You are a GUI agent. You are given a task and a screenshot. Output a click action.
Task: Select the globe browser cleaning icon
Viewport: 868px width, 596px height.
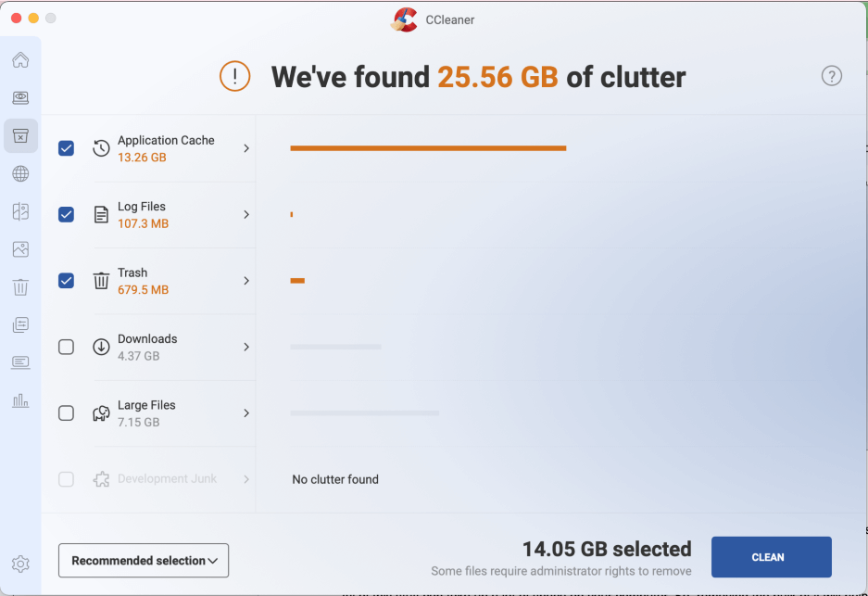point(20,174)
